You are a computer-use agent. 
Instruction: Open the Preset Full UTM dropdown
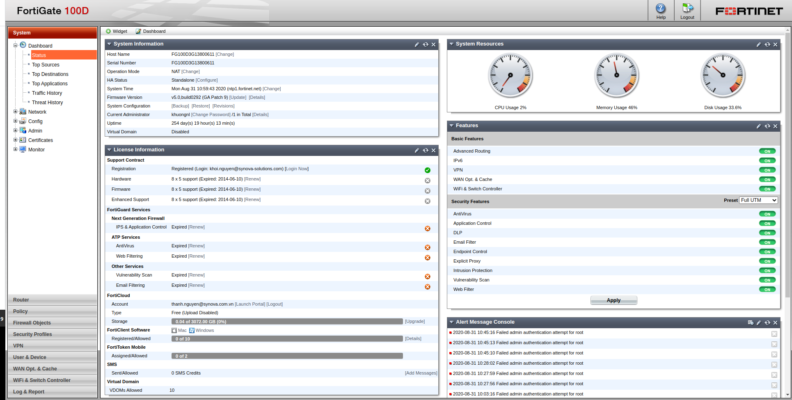[758, 201]
